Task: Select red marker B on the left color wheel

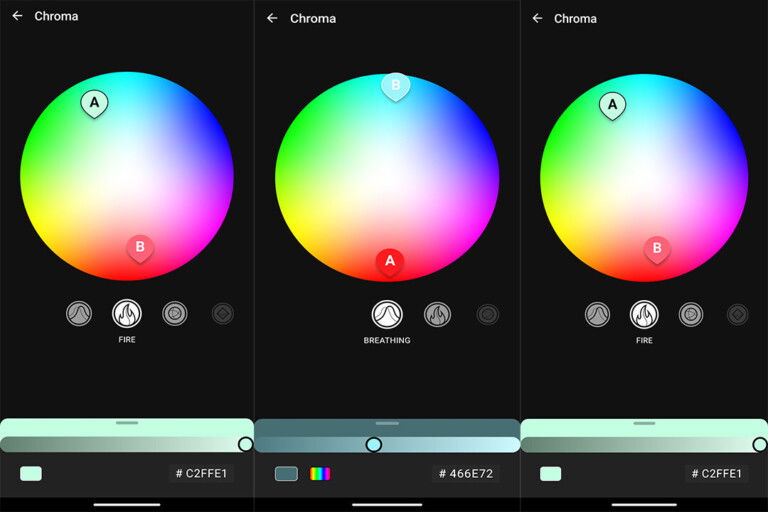Action: [140, 247]
